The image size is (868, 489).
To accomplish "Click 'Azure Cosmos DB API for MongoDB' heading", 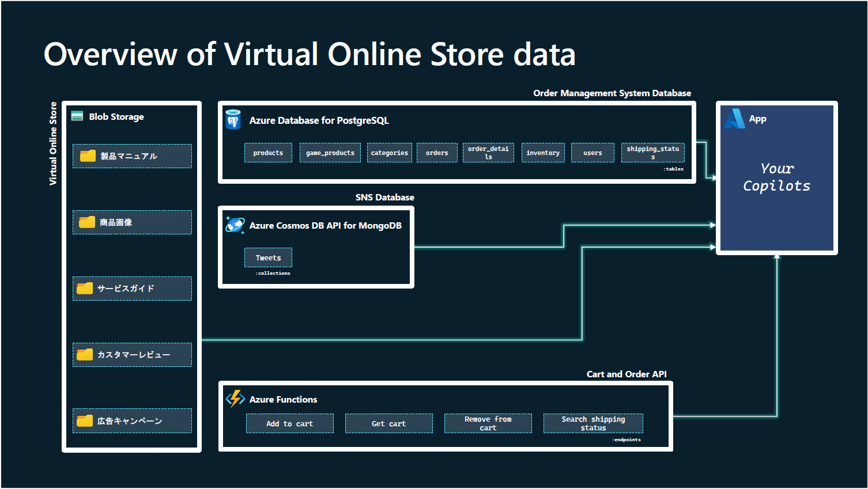I will pos(326,225).
